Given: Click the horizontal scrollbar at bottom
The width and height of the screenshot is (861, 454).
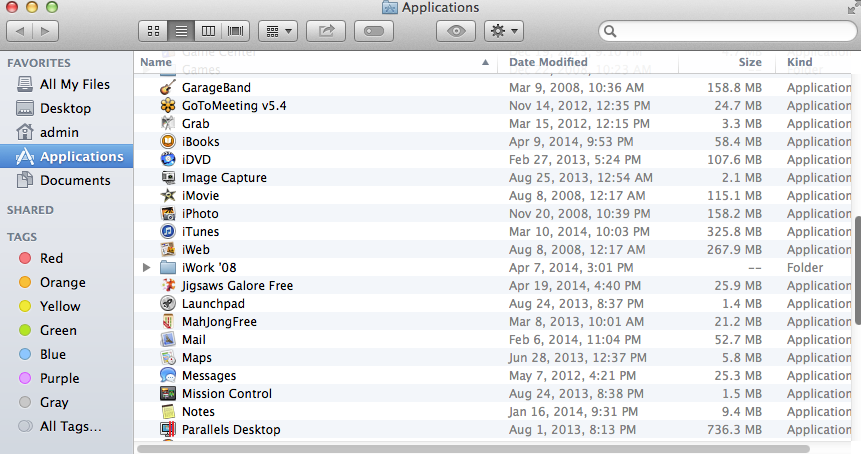Looking at the screenshot, I should [x=473, y=449].
